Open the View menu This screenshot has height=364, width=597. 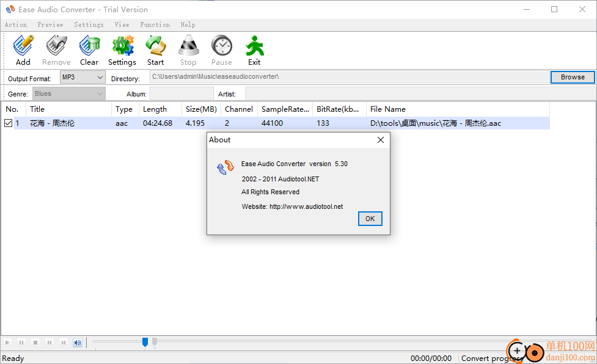122,24
